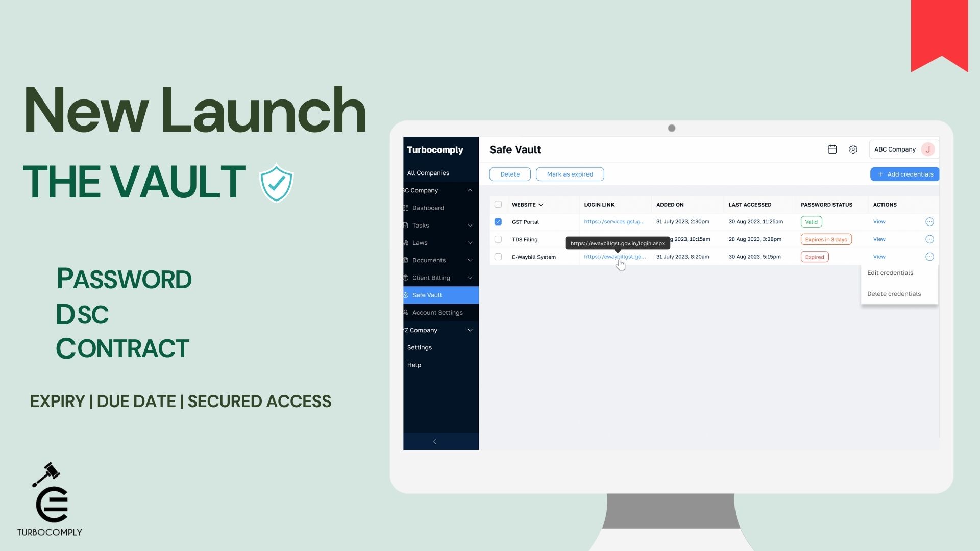Image resolution: width=980 pixels, height=551 pixels.
Task: Click the settings gear icon top right
Action: [x=853, y=148]
